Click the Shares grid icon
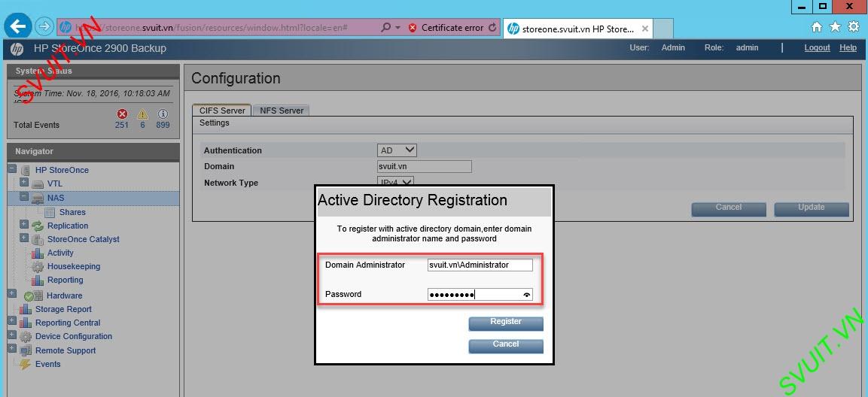The width and height of the screenshot is (868, 397). [x=50, y=212]
